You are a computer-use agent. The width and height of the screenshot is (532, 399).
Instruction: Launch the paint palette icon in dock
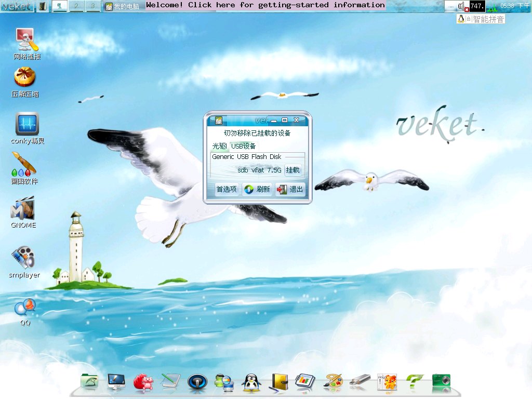[x=333, y=382]
